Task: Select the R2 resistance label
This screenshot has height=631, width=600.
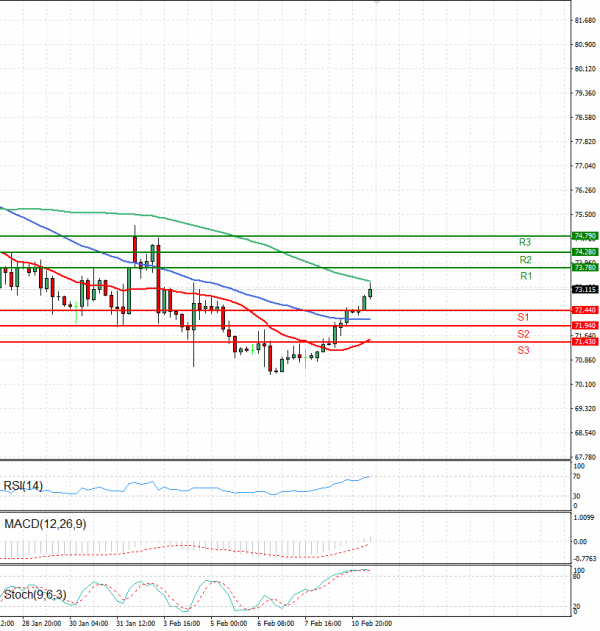Action: (x=525, y=260)
